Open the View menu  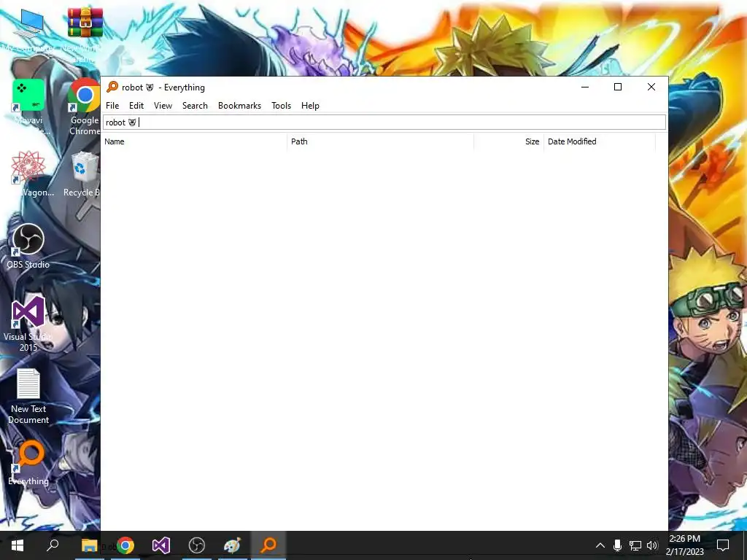pyautogui.click(x=163, y=106)
